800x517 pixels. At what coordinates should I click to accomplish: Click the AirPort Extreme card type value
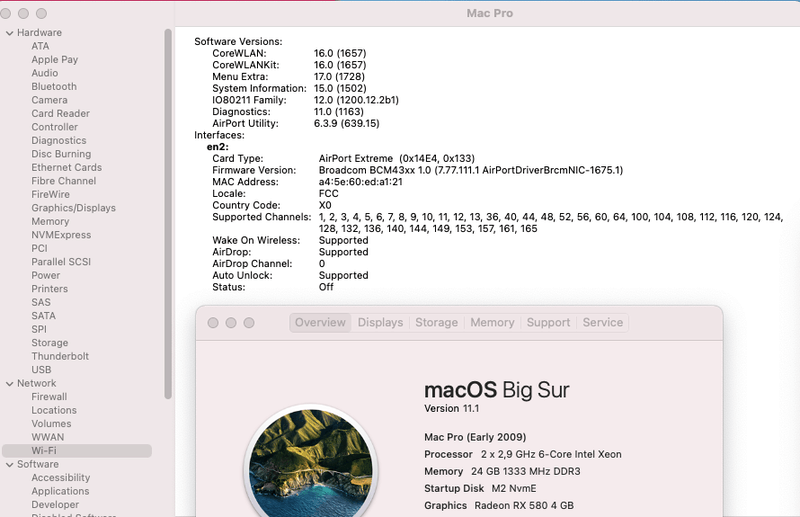coord(397,159)
